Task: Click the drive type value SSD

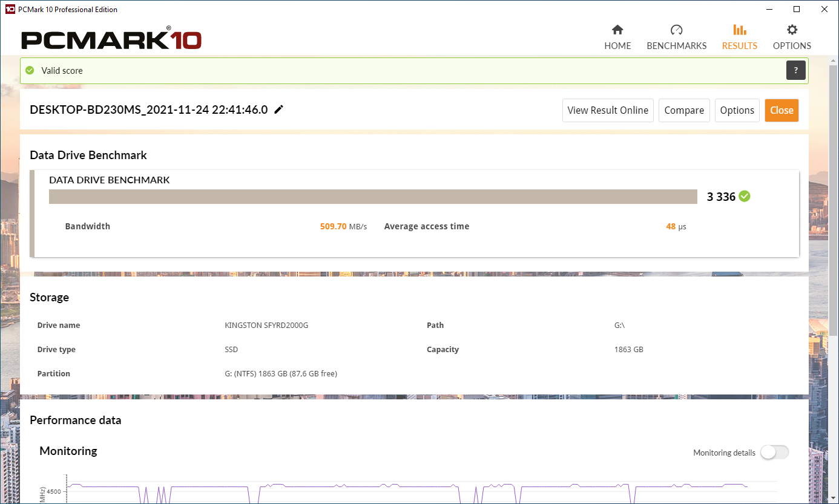Action: 231,349
